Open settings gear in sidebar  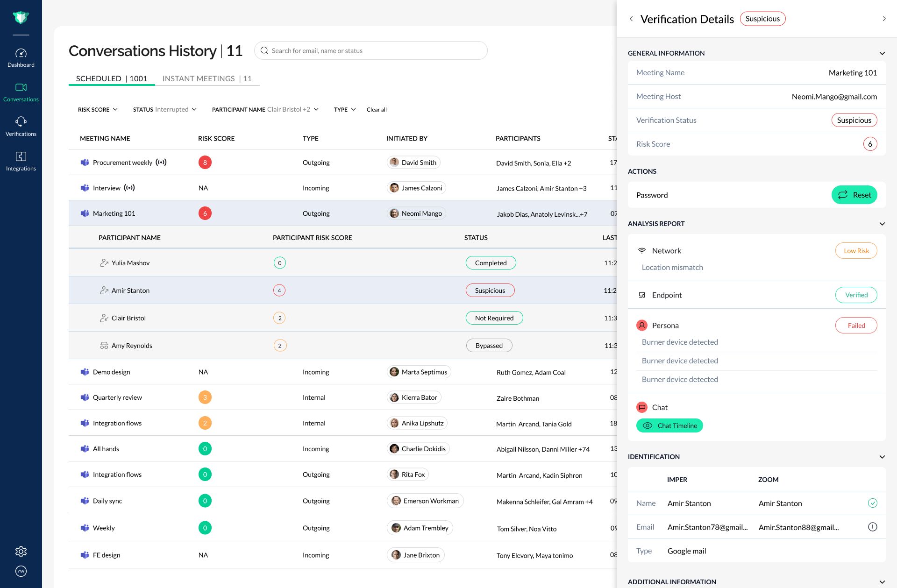click(21, 552)
